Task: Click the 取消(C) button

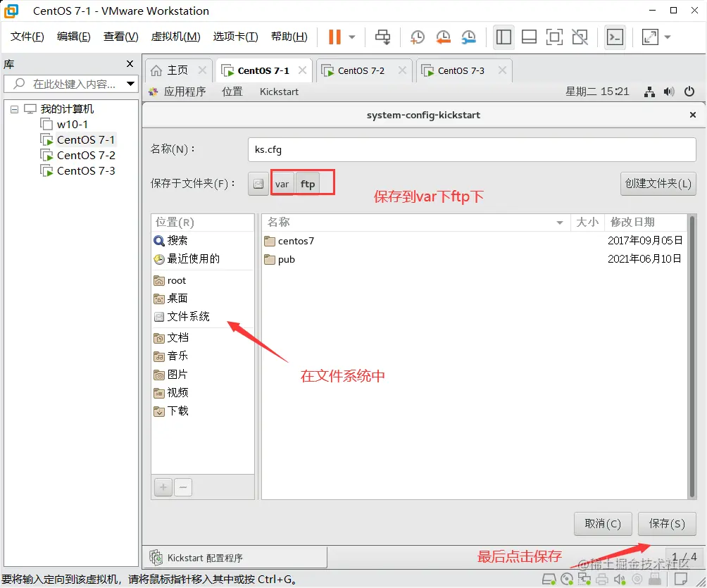Action: pos(602,523)
